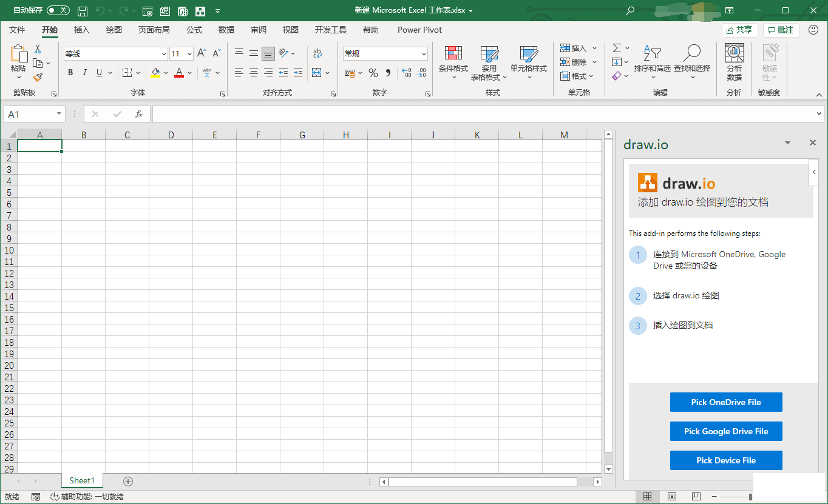Apply Italic formatting
Image resolution: width=828 pixels, height=504 pixels.
coord(84,73)
